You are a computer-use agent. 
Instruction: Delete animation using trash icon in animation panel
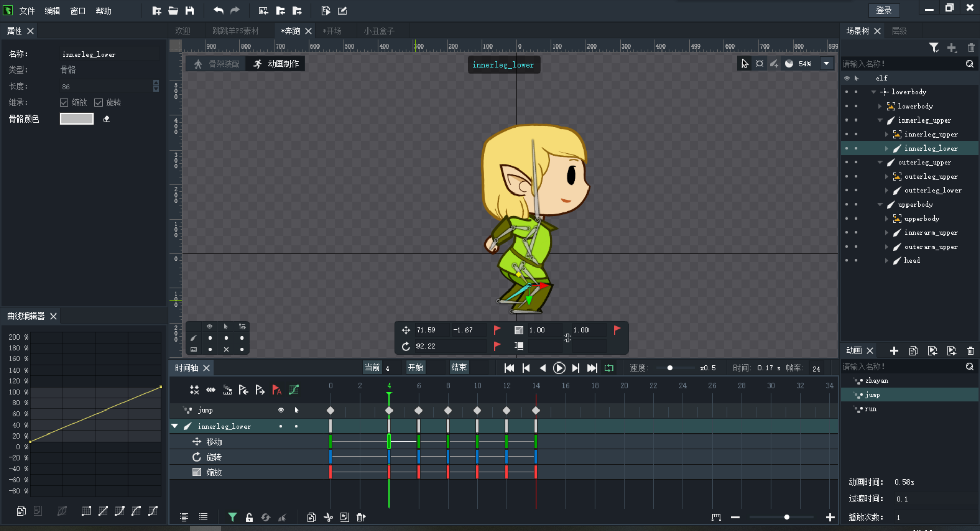pos(970,351)
